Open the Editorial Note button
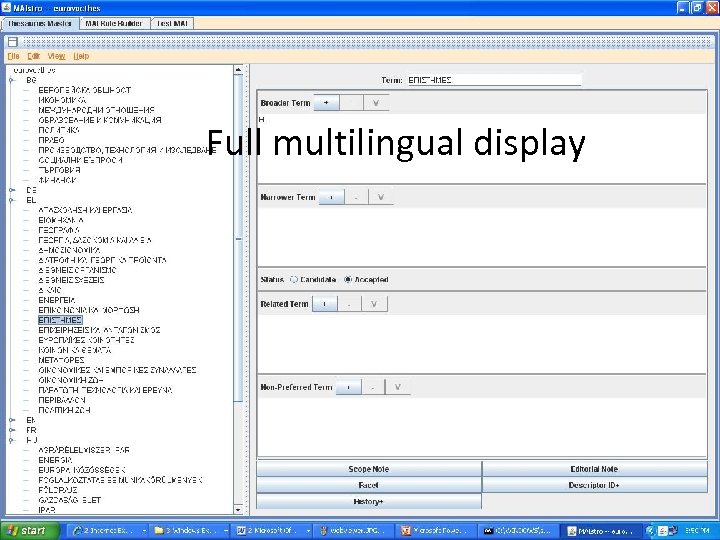Screen dimensions: 720x540 coord(595,469)
